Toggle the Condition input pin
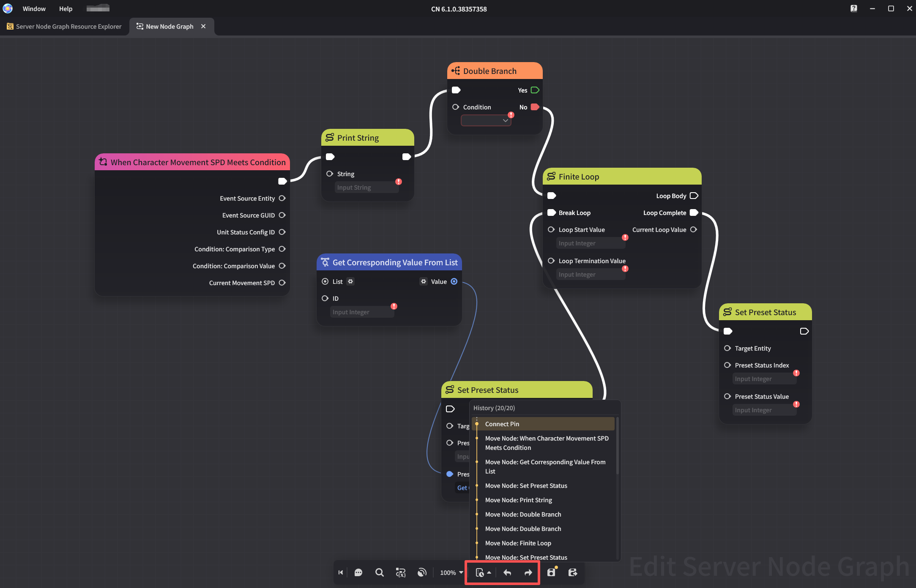 point(456,107)
